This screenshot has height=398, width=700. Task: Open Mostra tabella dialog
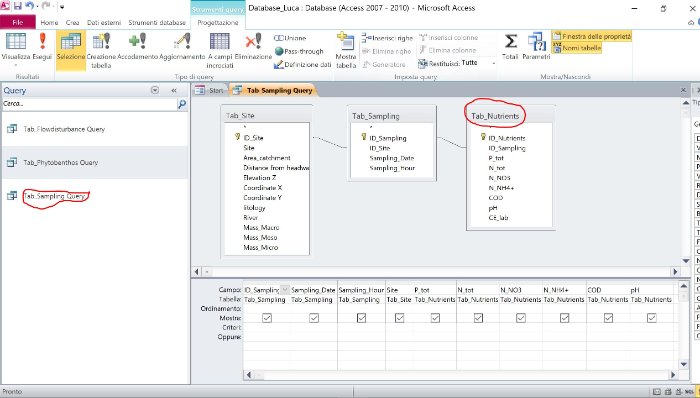[346, 50]
